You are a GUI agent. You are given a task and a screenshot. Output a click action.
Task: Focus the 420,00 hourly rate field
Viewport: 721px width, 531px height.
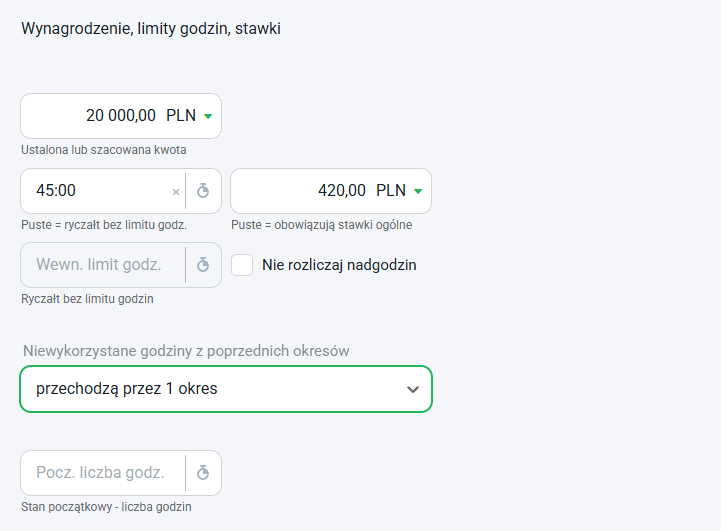click(x=331, y=191)
